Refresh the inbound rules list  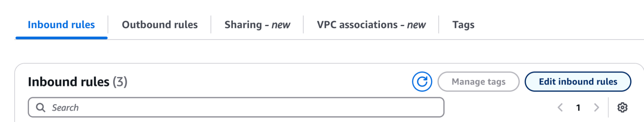click(x=422, y=82)
